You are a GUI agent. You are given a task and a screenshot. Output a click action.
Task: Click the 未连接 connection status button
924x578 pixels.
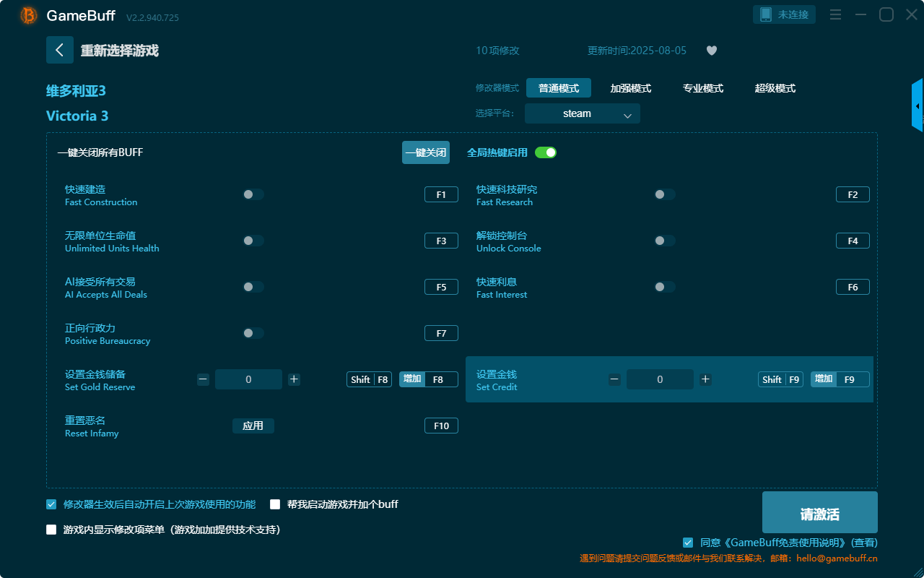tap(785, 14)
